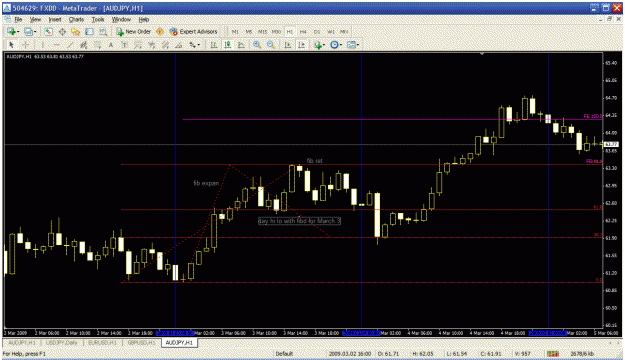The image size is (625, 360).
Task: Switch chart to candlesticks mode
Action: pos(228,45)
